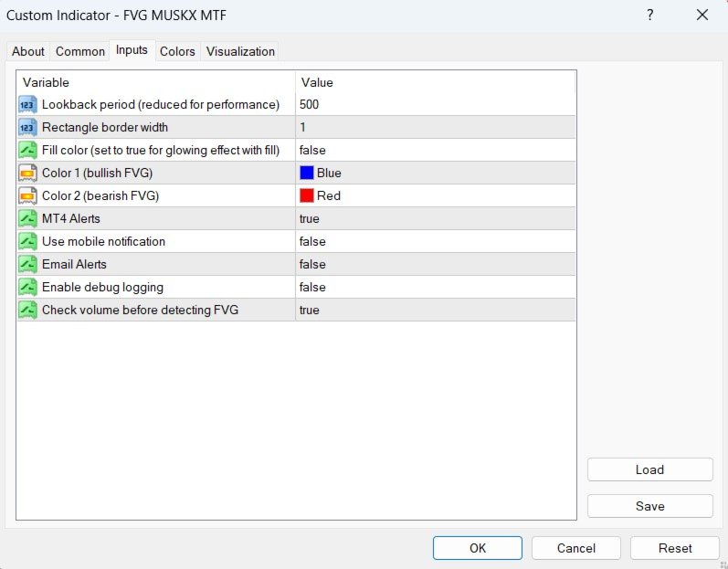
Task: Edit the Lookback period value 500
Action: click(x=436, y=104)
